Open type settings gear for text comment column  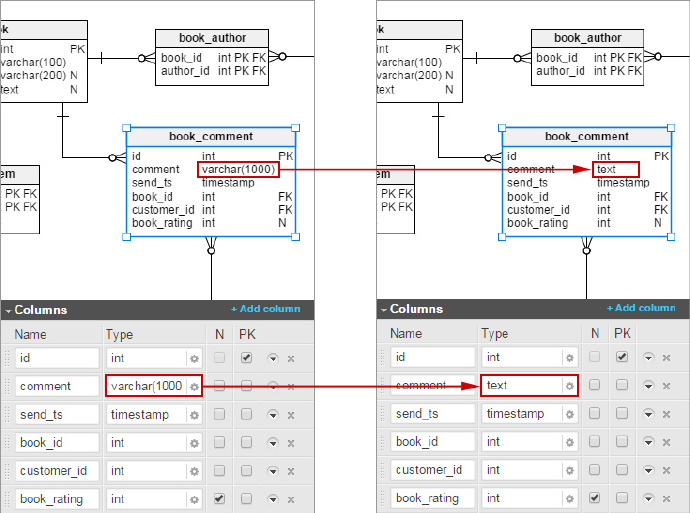tap(569, 386)
